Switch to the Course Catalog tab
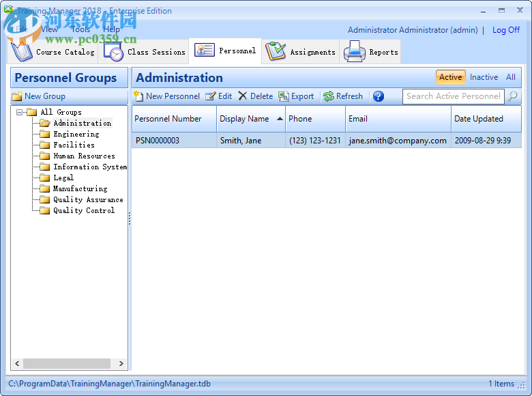Screen dimensions: 532x396 pos(53,52)
